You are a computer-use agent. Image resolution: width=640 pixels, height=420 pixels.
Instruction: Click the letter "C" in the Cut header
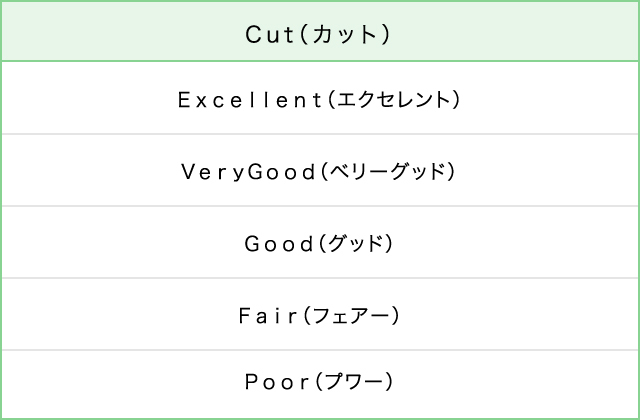(x=252, y=34)
